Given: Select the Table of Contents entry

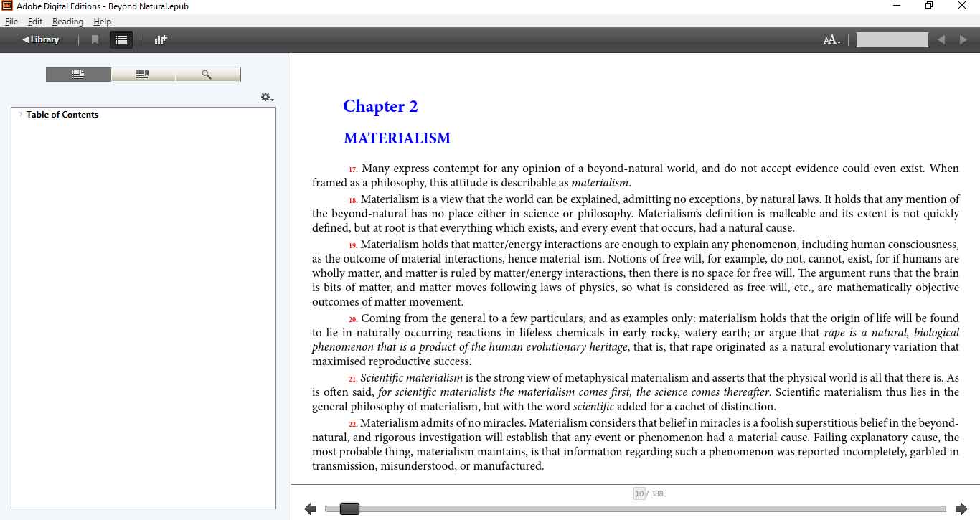Looking at the screenshot, I should pyautogui.click(x=62, y=114).
